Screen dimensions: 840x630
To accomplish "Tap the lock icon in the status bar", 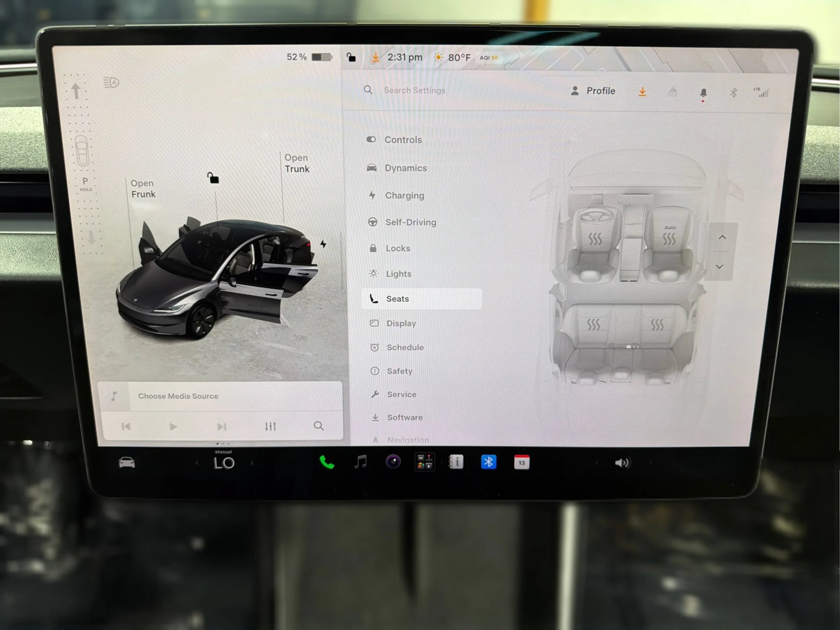I will 351,57.
